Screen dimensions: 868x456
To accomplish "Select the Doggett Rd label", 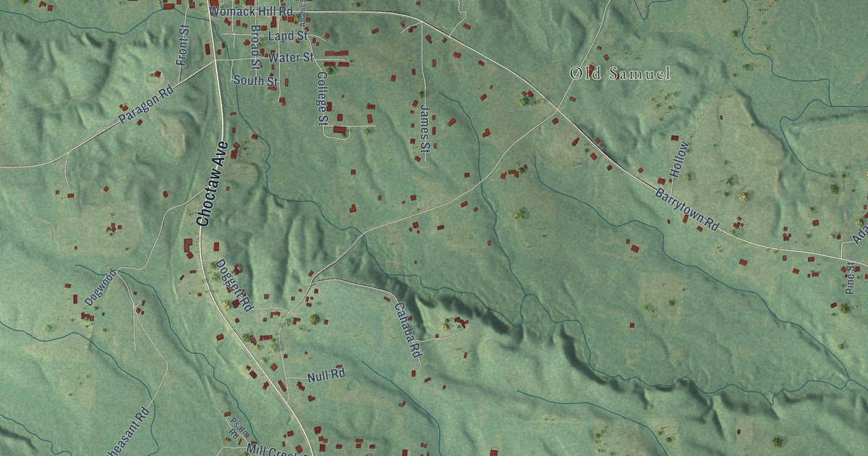I will 234,285.
